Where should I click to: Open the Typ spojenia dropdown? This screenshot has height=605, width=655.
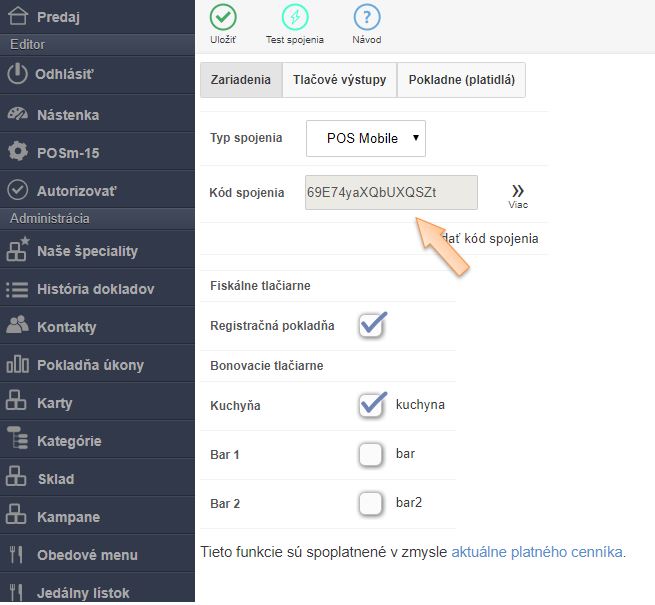pyautogui.click(x=366, y=138)
